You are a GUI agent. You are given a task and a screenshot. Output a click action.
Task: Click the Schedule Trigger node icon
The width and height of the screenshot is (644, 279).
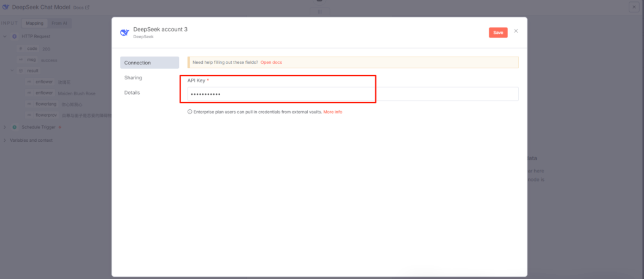tap(15, 127)
